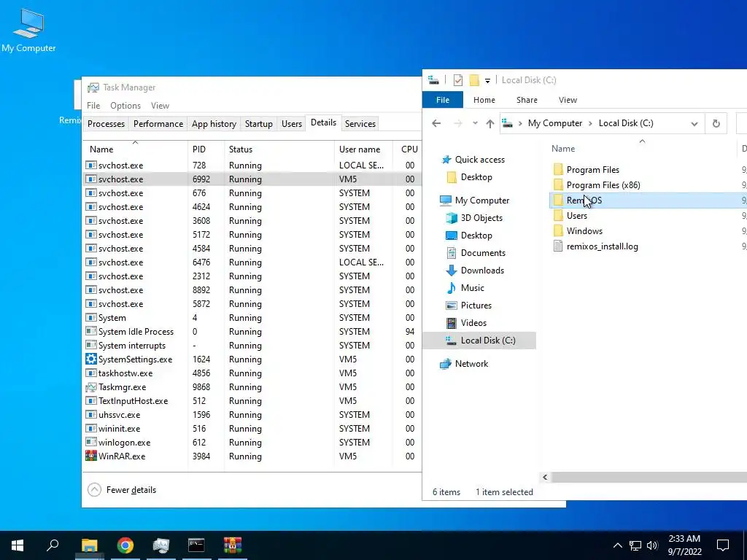This screenshot has height=560, width=747.
Task: Open Task Manager View menu
Action: [160, 105]
